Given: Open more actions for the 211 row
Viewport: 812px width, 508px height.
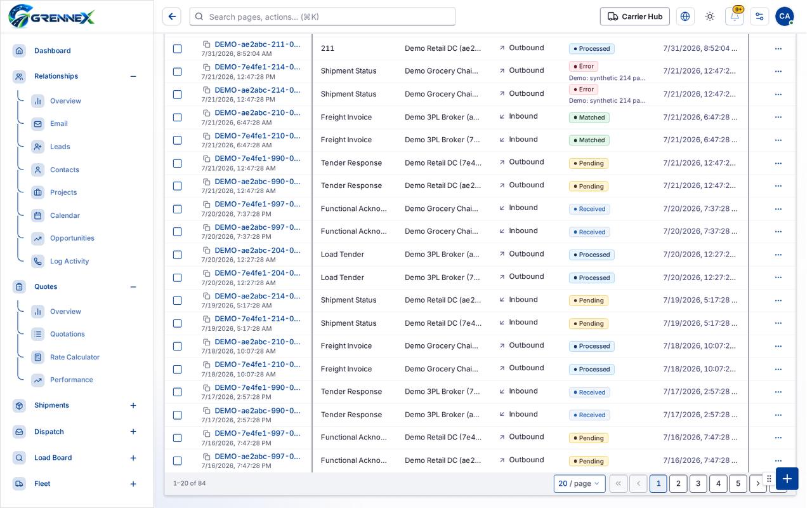Looking at the screenshot, I should point(778,49).
